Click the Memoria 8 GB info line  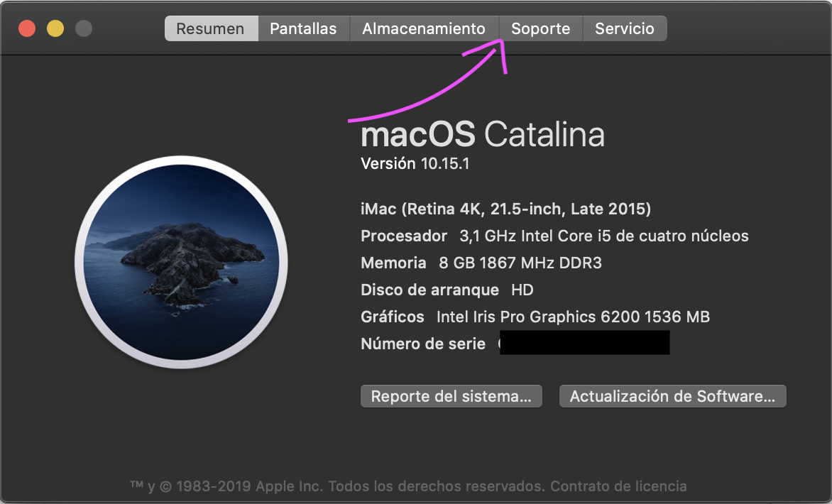[481, 263]
